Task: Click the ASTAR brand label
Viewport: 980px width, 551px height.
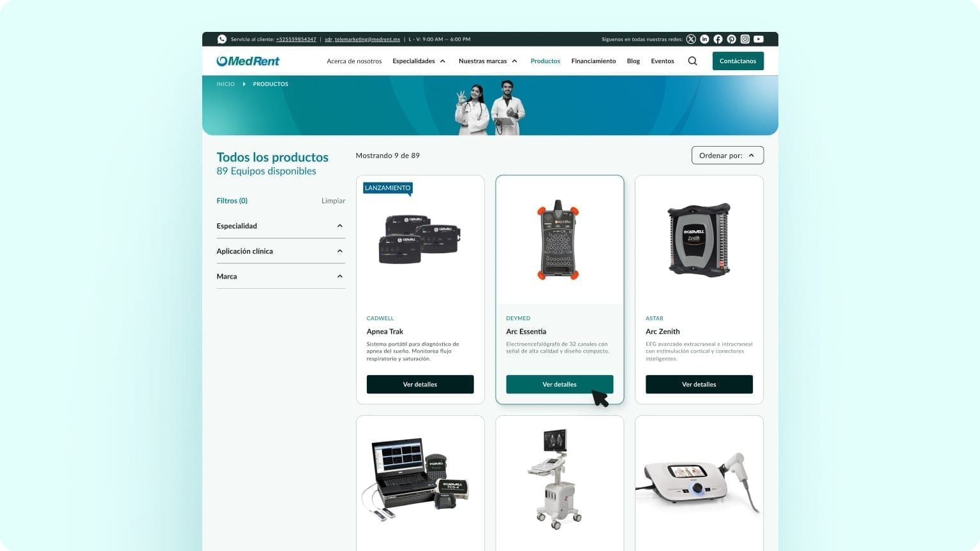Action: 655,318
